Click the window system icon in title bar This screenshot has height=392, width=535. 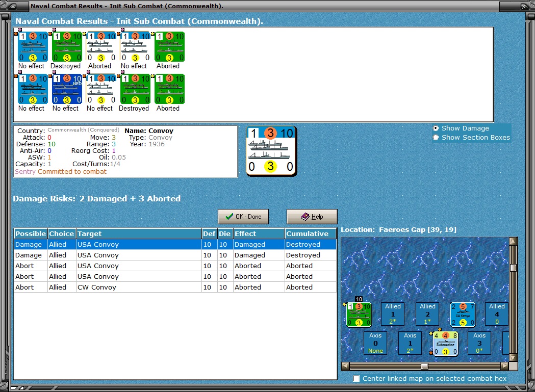11,6
